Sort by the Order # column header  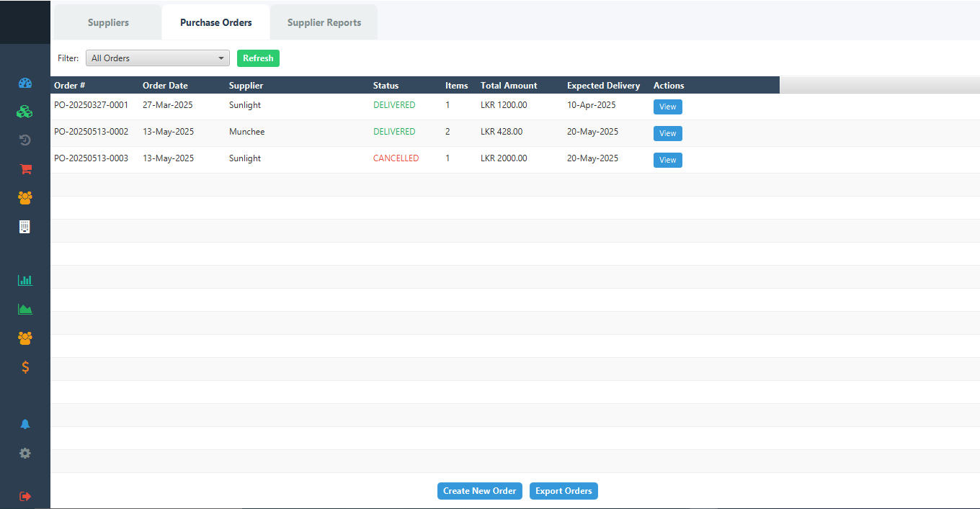point(94,86)
